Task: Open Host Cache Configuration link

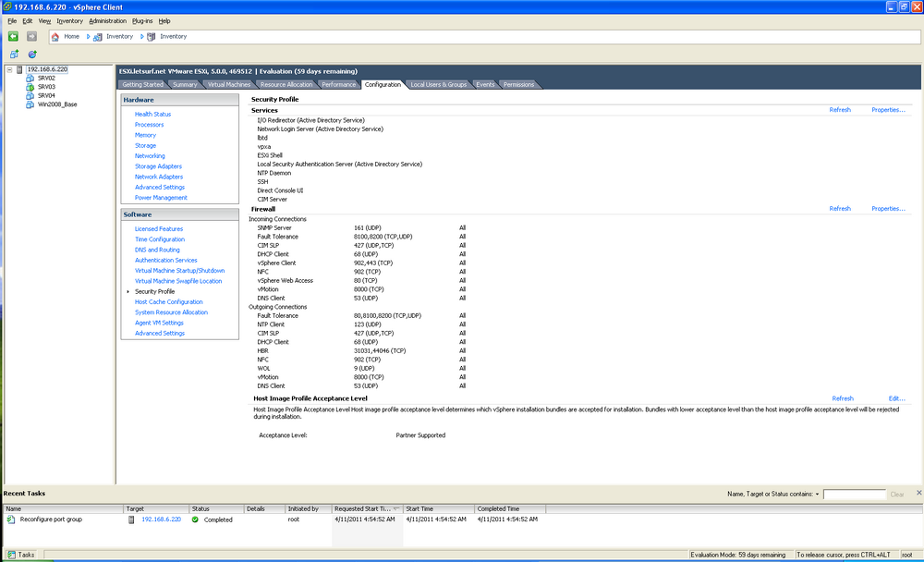Action: [168, 302]
